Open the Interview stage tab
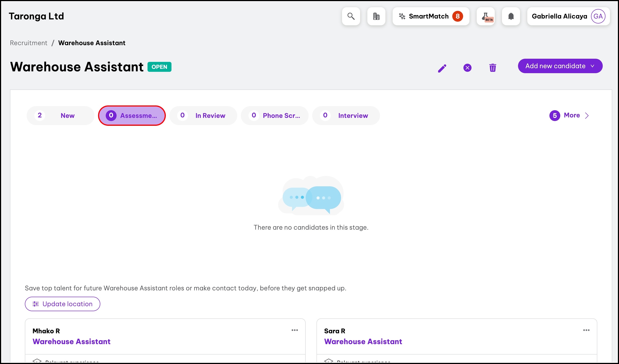Image resolution: width=619 pixels, height=364 pixels. coord(346,116)
